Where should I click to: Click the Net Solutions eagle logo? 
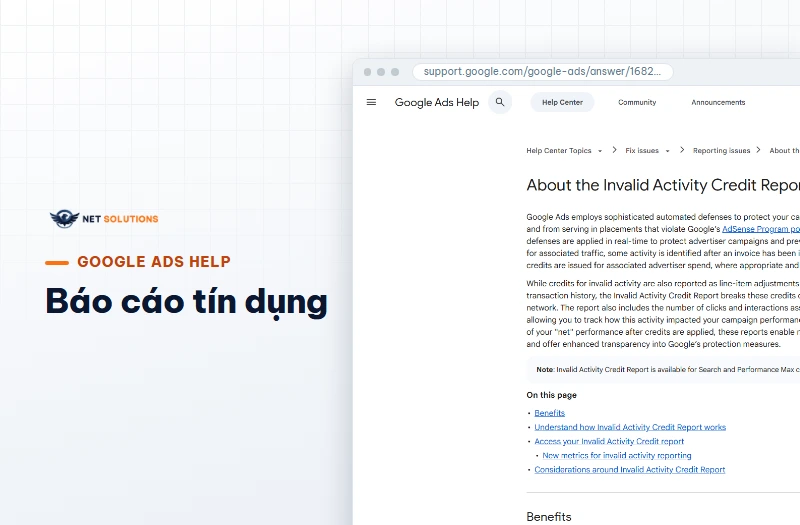pos(64,219)
